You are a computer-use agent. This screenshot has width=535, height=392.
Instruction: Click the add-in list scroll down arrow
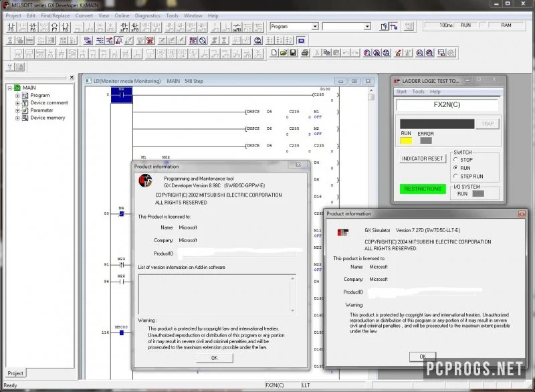tap(292, 310)
